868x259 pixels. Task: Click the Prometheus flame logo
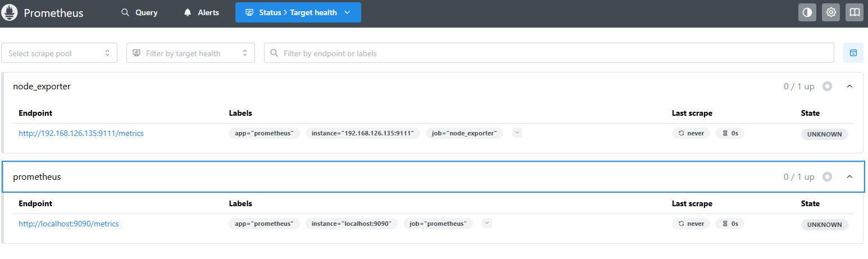coord(10,12)
